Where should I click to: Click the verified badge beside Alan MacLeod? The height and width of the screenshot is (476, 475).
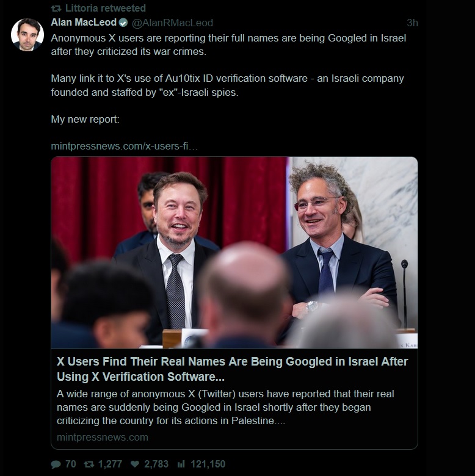pyautogui.click(x=123, y=23)
